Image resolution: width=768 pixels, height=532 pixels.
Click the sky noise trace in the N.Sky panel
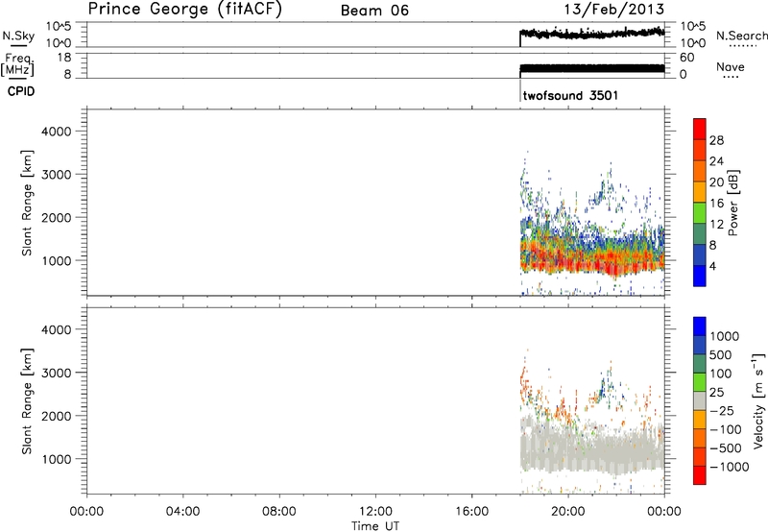click(x=592, y=34)
